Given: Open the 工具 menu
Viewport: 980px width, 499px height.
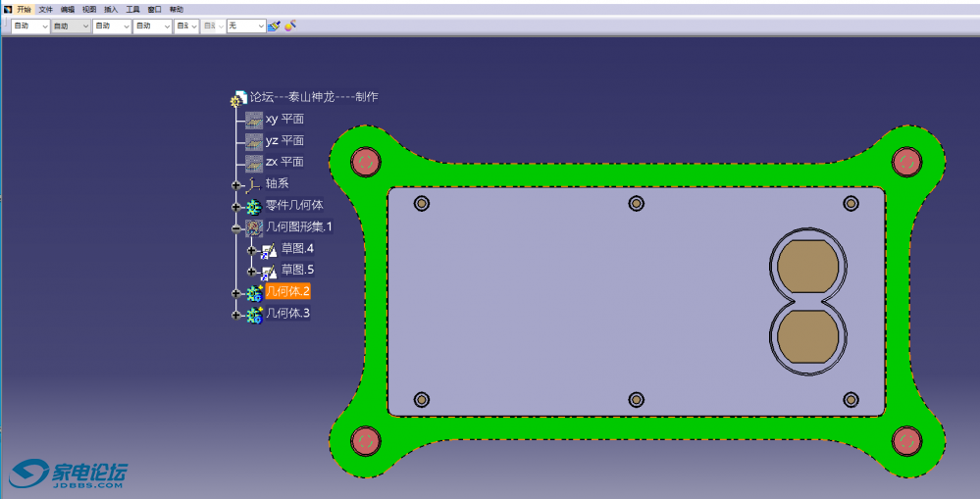Looking at the screenshot, I should pos(132,9).
